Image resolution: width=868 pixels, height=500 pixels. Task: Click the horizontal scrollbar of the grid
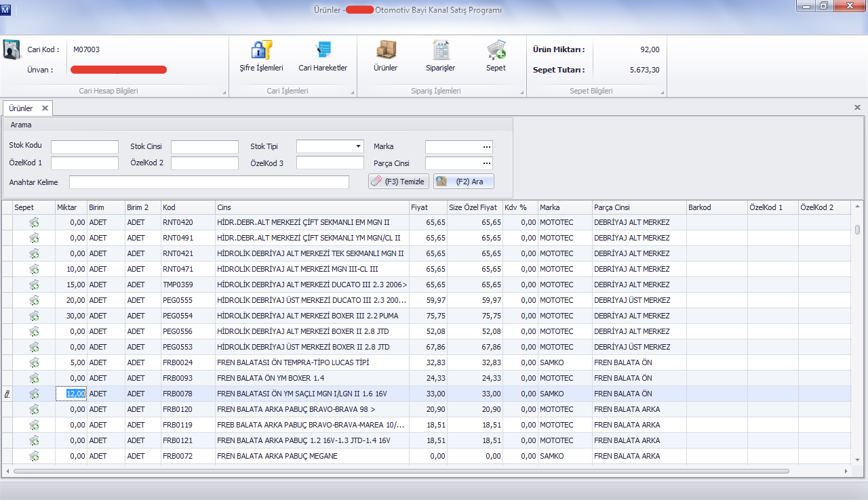pos(400,471)
